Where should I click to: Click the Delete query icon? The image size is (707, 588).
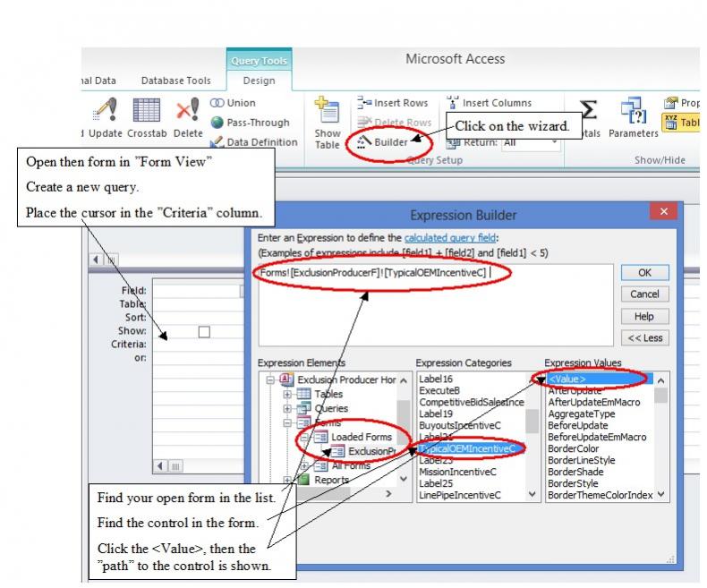[188, 109]
